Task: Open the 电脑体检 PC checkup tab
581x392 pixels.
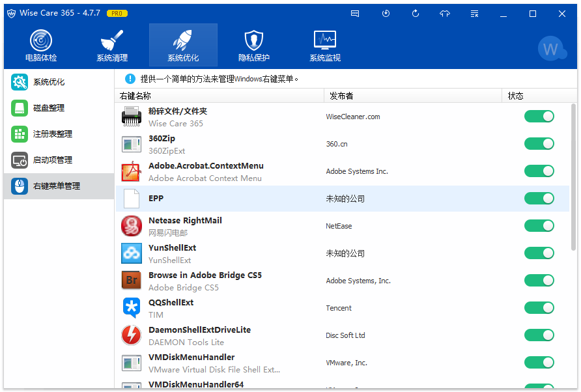Action: pyautogui.click(x=41, y=45)
